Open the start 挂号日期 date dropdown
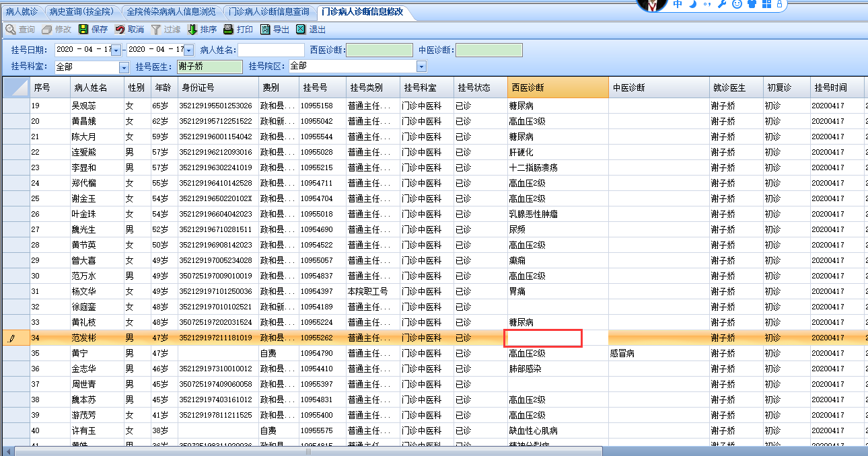This screenshot has width=868, height=456. tap(116, 50)
